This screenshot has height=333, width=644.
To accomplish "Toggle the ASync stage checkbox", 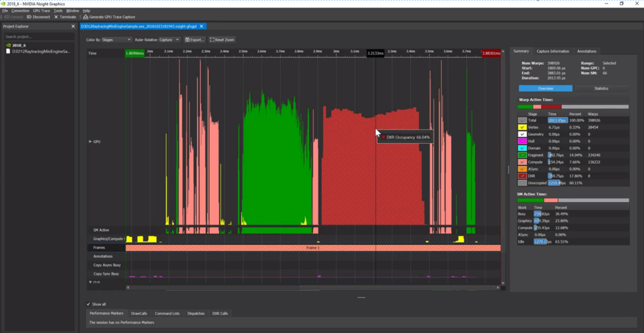I will [522, 169].
